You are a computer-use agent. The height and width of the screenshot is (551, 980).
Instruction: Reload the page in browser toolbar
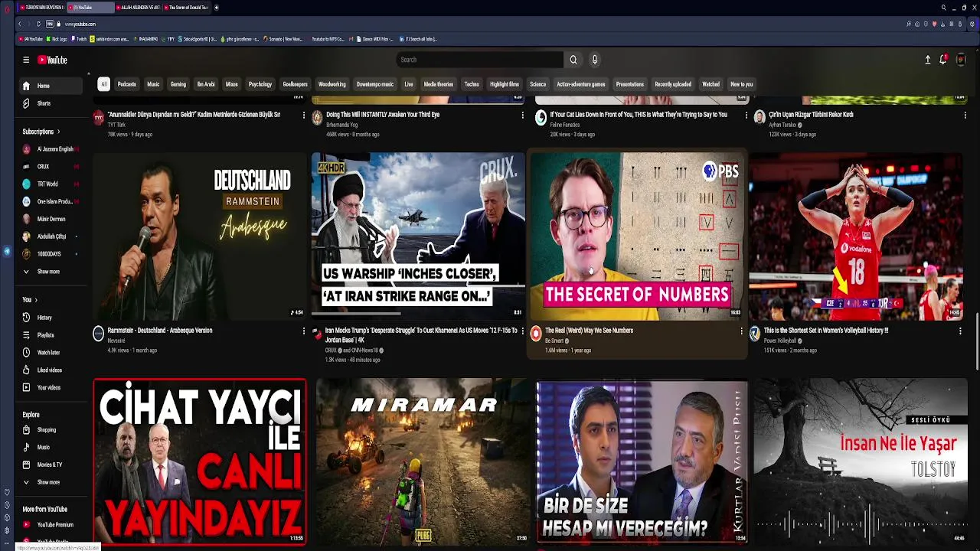click(38, 24)
